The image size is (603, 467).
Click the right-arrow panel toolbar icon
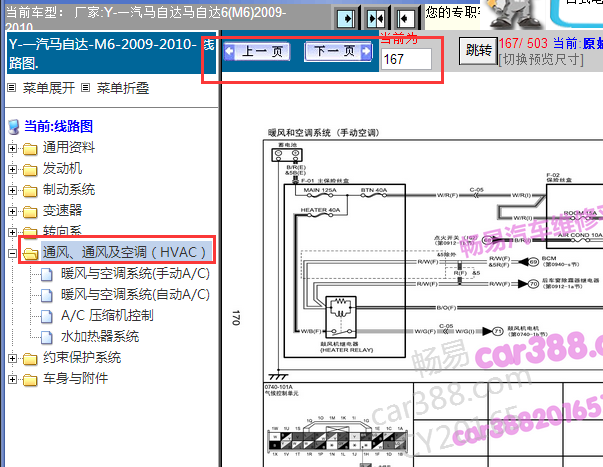coord(346,18)
